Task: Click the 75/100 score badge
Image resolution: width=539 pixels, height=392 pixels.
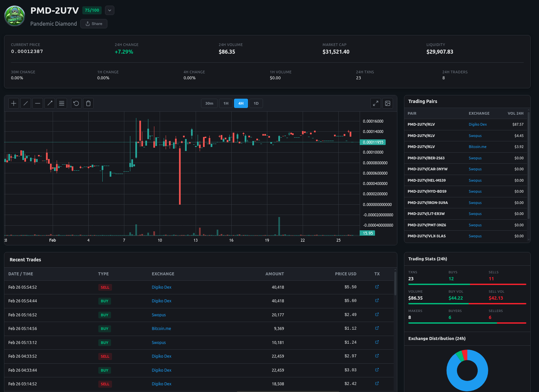Action: pos(92,10)
